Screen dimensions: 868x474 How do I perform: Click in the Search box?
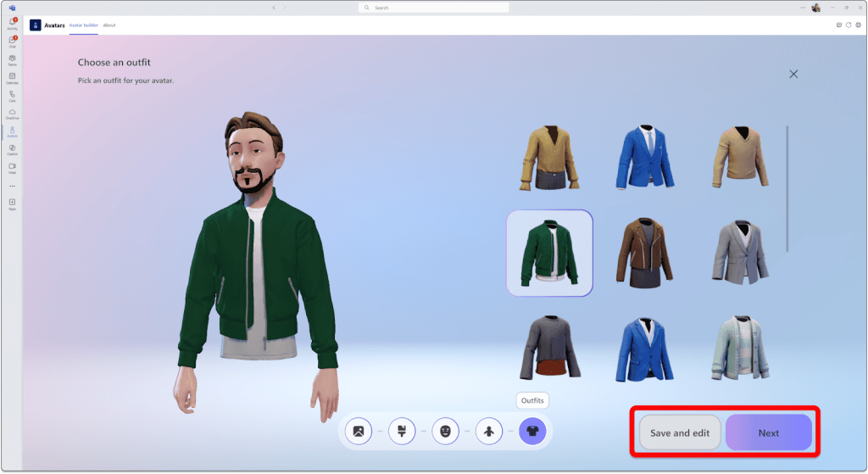[434, 8]
